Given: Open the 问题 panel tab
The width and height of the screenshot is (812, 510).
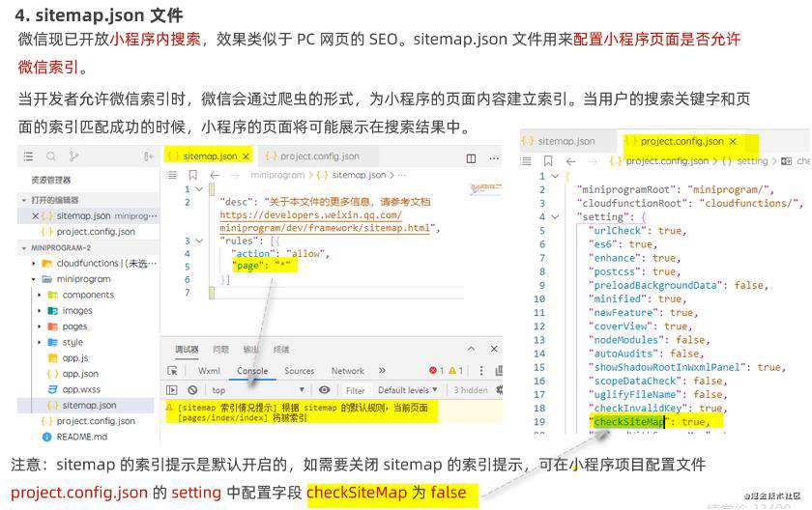Looking at the screenshot, I should [221, 349].
